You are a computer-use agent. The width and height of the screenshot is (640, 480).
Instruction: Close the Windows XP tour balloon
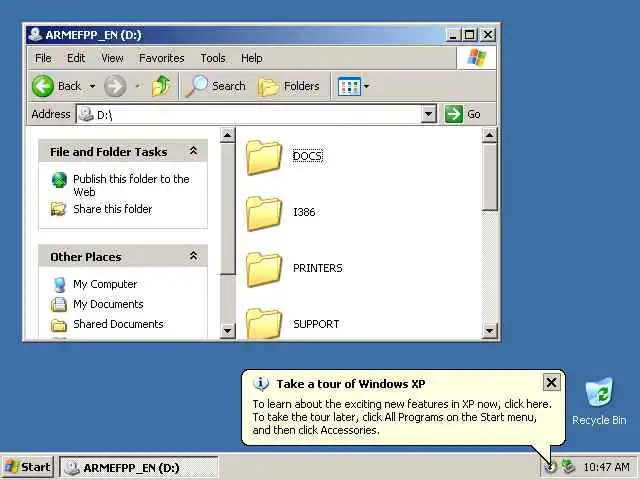tap(551, 383)
